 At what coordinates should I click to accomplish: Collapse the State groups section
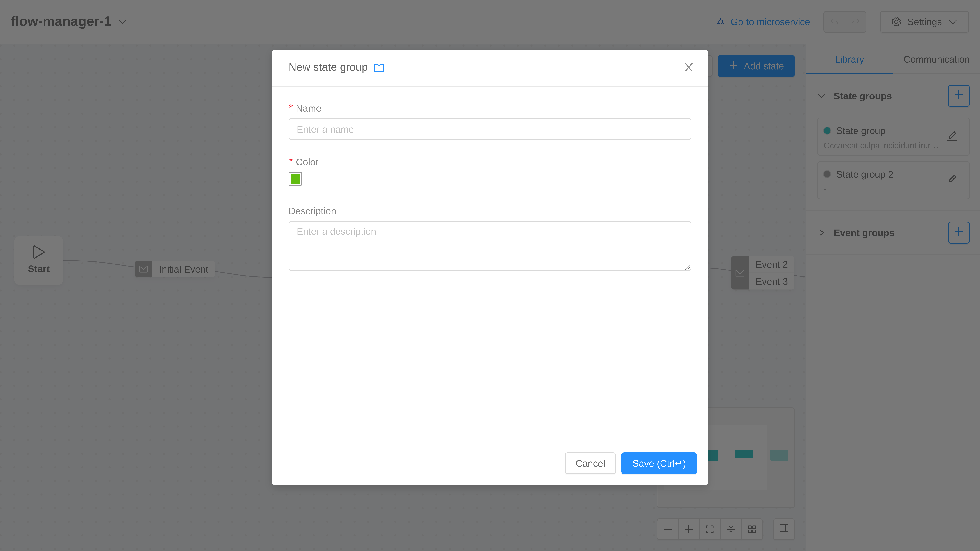click(x=821, y=96)
